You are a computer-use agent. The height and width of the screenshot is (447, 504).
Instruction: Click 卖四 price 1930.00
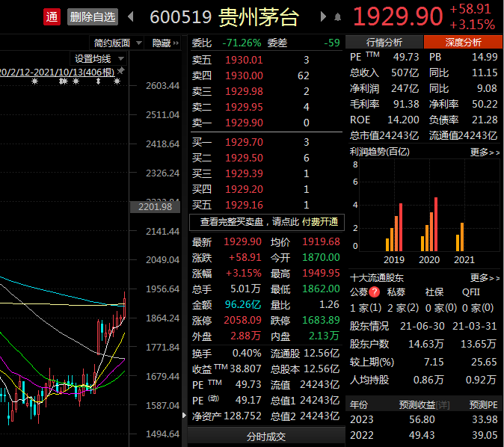[x=244, y=75]
